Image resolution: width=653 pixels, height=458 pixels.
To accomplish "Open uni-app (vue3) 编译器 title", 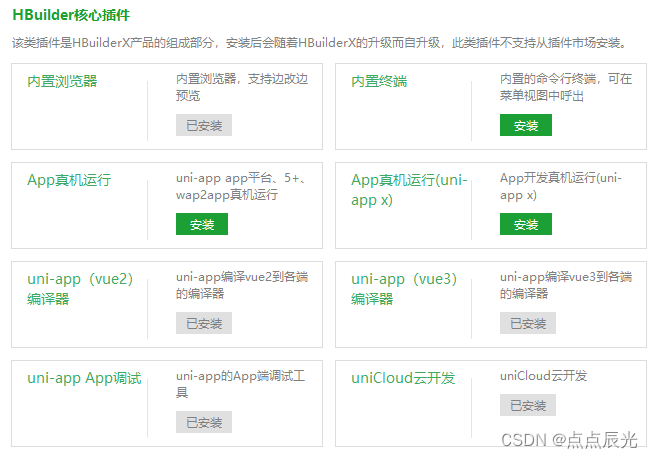I will pyautogui.click(x=404, y=289).
